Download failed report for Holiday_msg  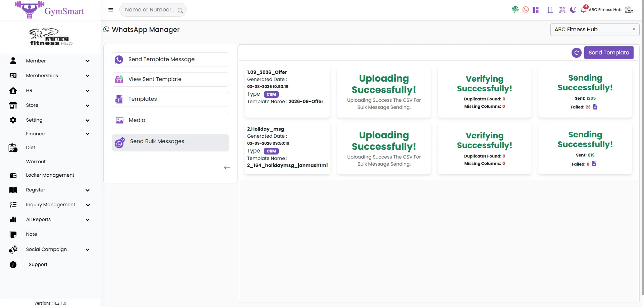[594, 164]
